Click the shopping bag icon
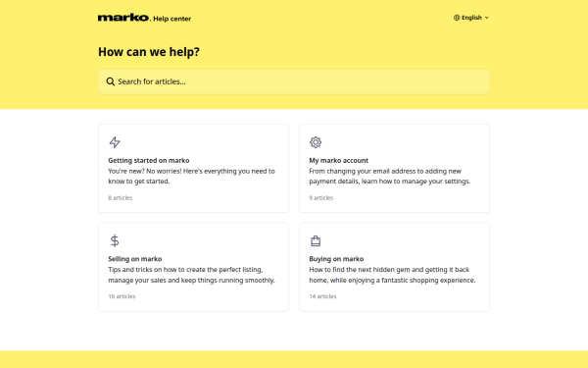588x368 pixels. (x=316, y=240)
